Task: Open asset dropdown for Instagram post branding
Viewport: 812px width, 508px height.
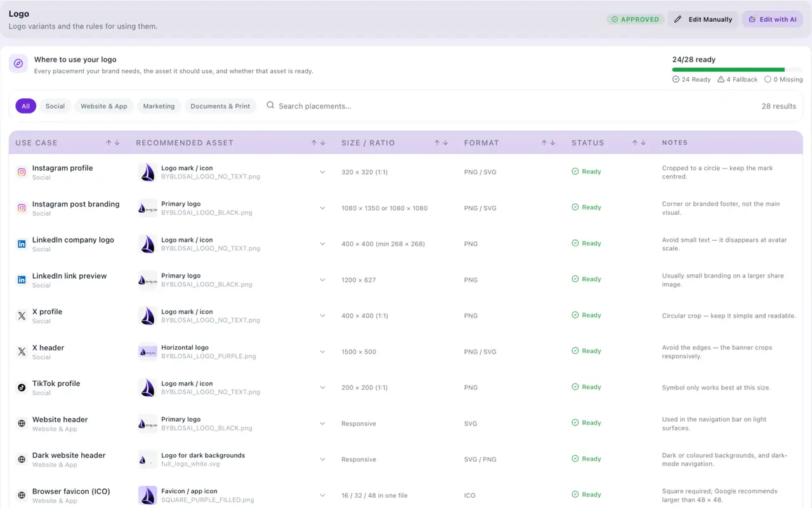Action: (x=322, y=208)
